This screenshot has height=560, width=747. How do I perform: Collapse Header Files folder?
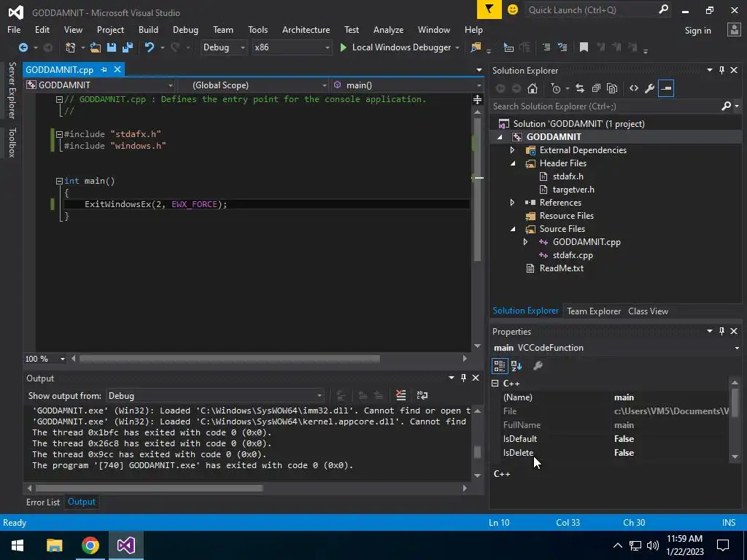coord(513,163)
